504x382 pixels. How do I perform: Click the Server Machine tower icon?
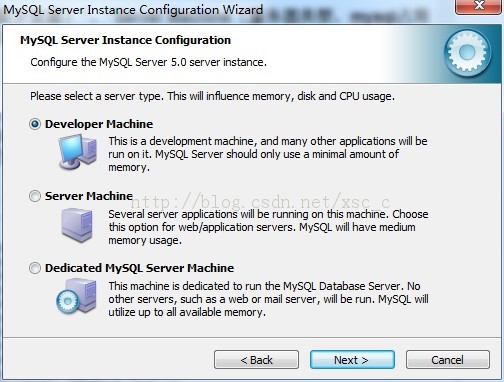(77, 225)
